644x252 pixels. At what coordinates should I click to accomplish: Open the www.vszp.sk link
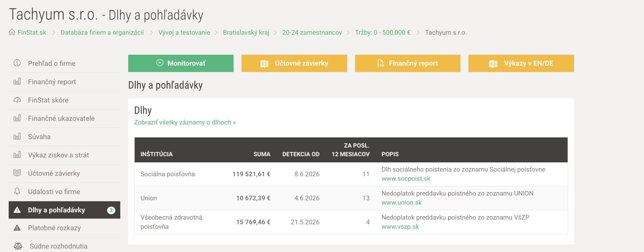pos(400,227)
